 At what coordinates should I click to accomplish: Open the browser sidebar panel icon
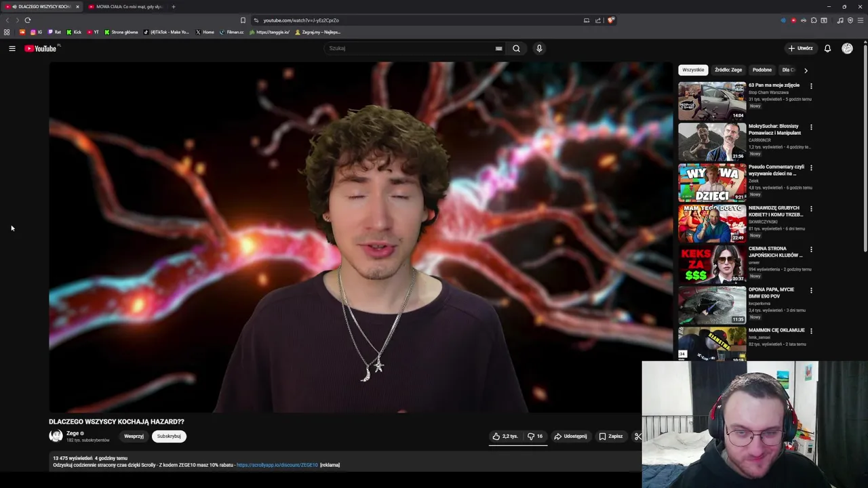(x=824, y=20)
